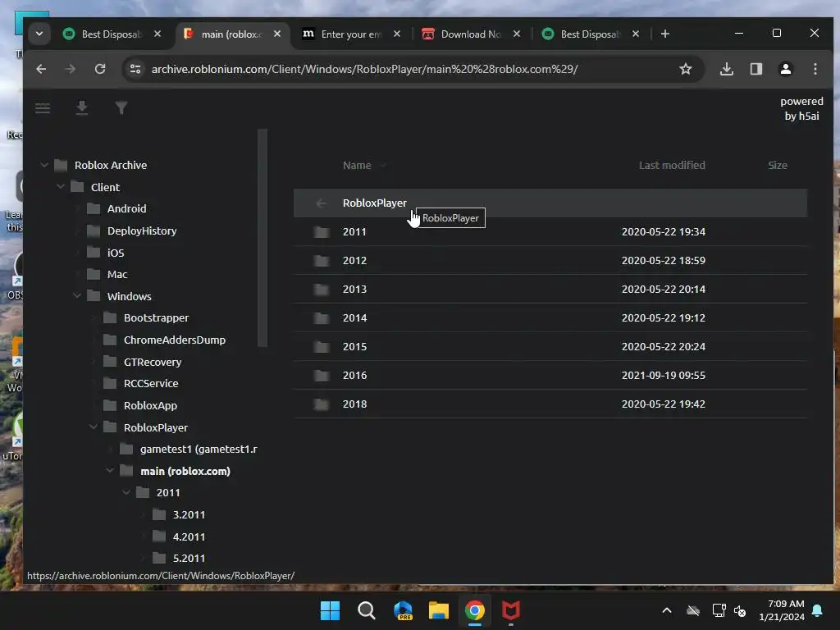Viewport: 840px width, 630px height.
Task: Open the h5ai filter funnel tool
Action: tap(121, 107)
